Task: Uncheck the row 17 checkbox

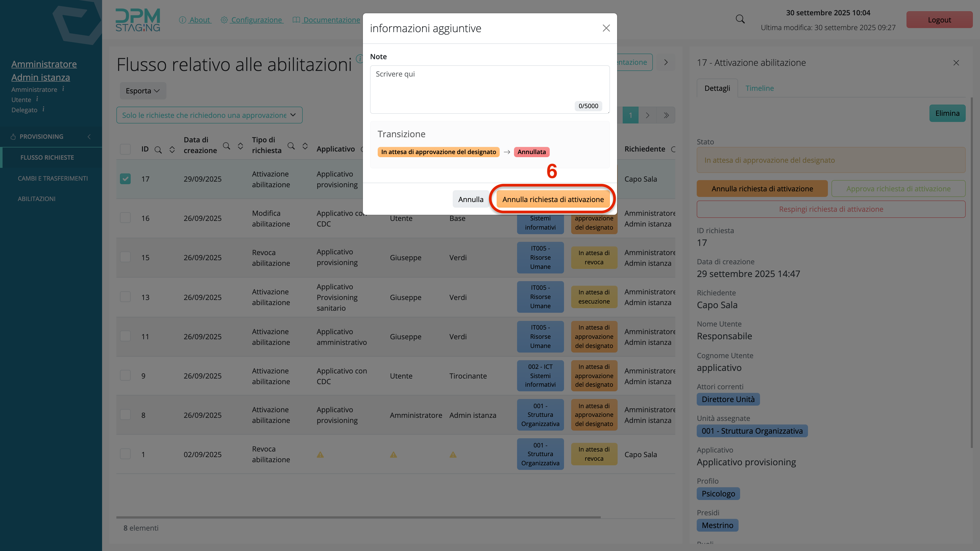Action: (125, 179)
